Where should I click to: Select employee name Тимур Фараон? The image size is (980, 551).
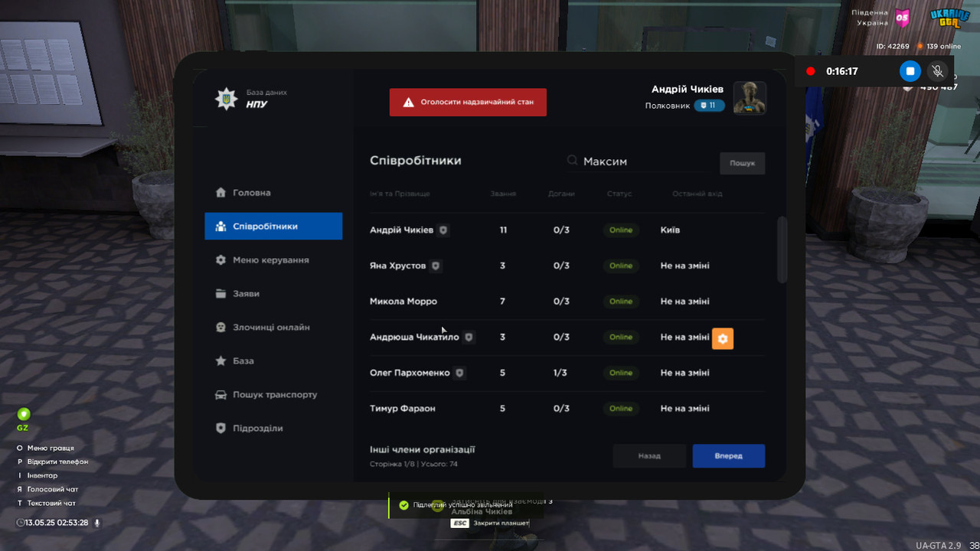(403, 409)
